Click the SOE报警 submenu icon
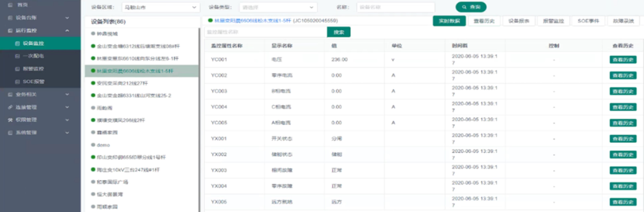 pos(17,82)
